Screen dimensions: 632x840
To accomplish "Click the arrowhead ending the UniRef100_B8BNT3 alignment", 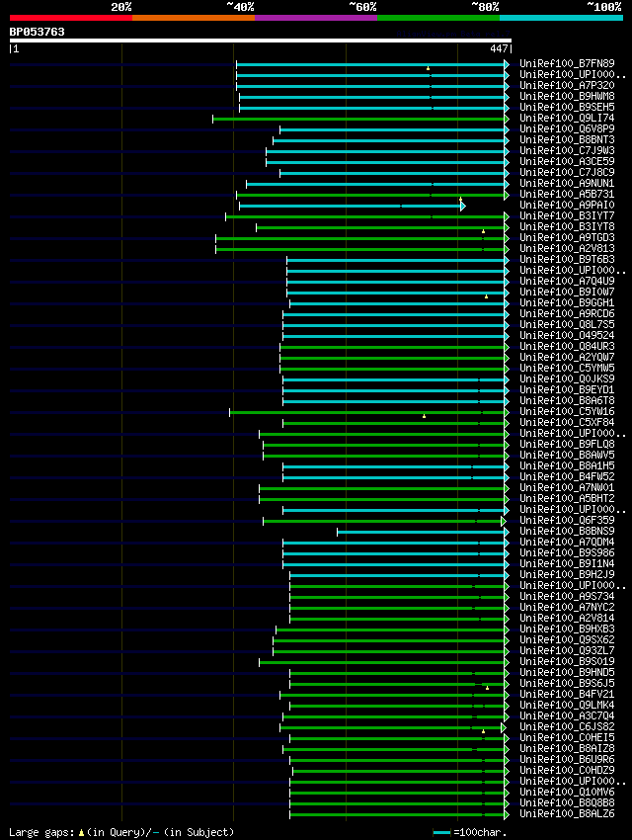I will point(507,140).
